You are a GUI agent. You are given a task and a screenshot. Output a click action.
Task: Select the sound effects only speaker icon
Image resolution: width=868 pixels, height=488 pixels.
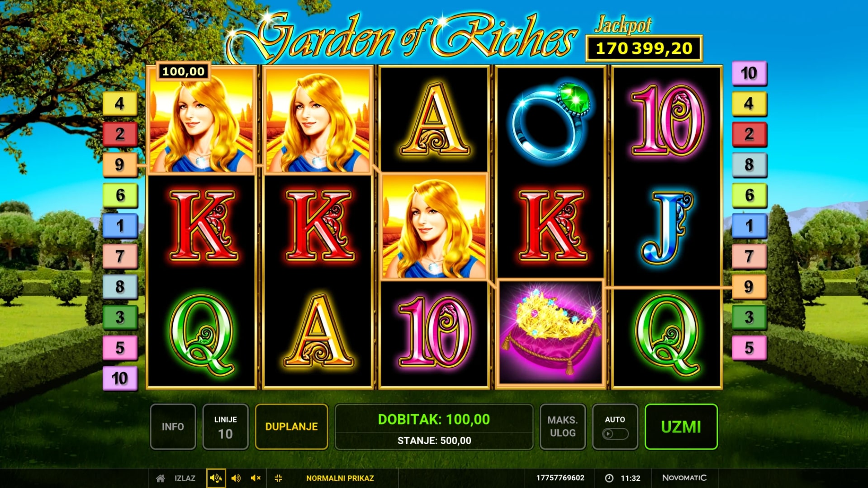[236, 478]
